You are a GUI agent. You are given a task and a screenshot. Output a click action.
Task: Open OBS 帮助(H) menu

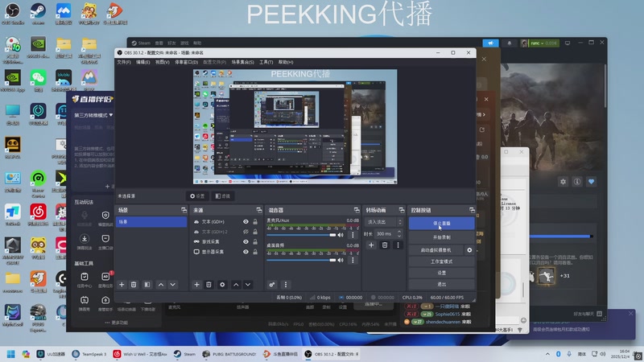click(286, 63)
